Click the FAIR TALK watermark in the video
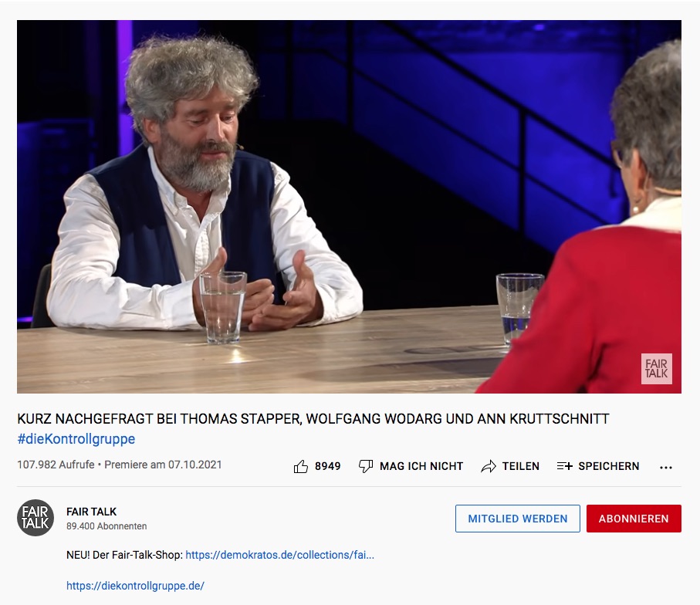700x605 pixels. tap(656, 369)
